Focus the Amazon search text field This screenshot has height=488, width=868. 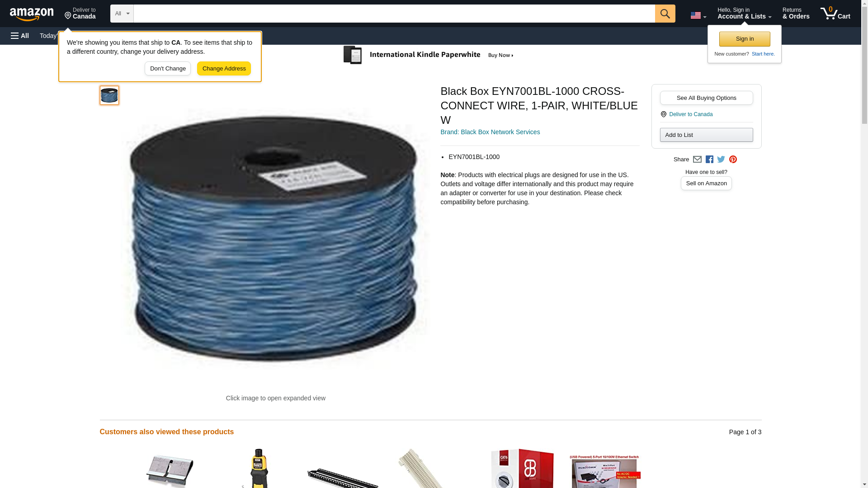point(394,14)
